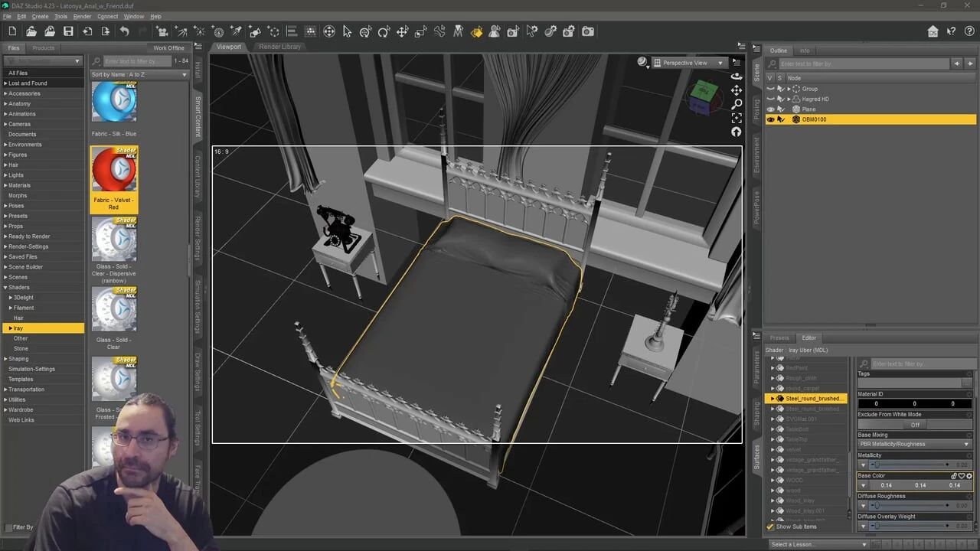Select the Translate move tool
This screenshot has width=980, height=551.
402,31
